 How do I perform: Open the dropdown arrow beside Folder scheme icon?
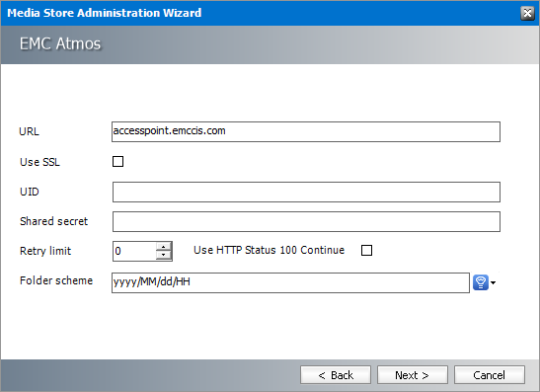494,282
